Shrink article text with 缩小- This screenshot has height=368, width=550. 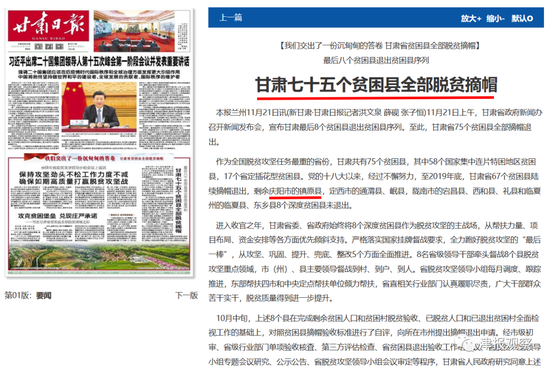495,18
